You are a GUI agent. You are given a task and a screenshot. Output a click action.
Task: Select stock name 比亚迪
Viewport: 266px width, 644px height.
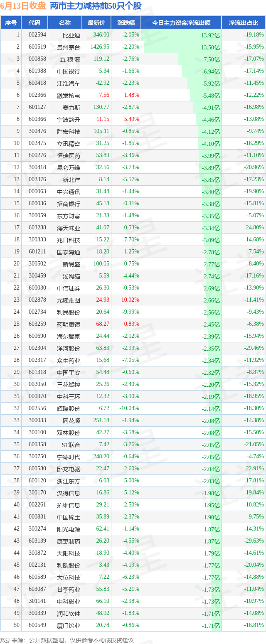click(x=71, y=35)
